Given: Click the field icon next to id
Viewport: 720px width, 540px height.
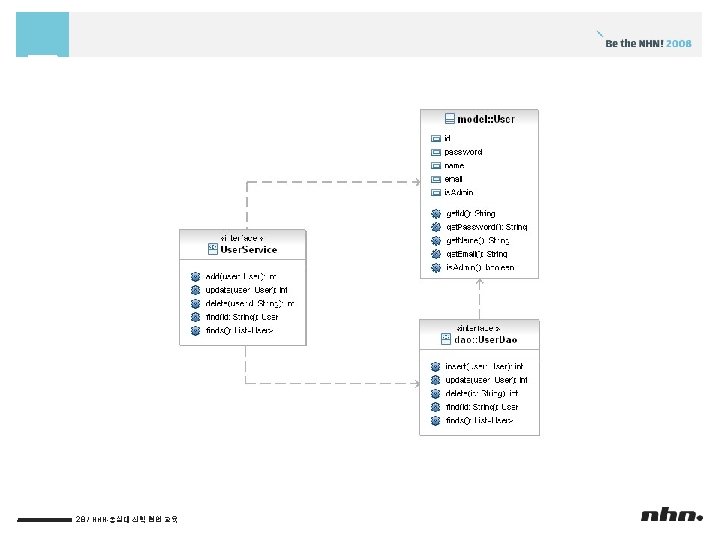Looking at the screenshot, I should pyautogui.click(x=436, y=139).
